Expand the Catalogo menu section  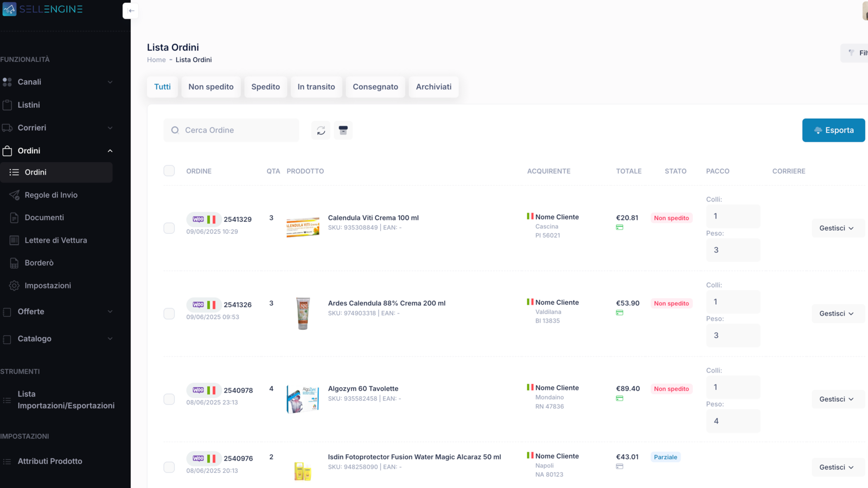point(57,339)
